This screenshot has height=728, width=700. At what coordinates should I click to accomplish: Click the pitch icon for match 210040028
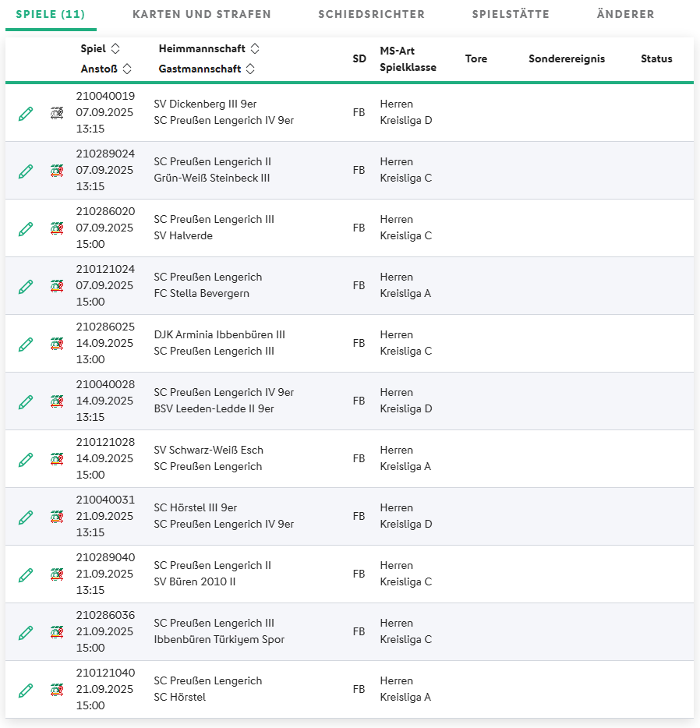pos(57,401)
